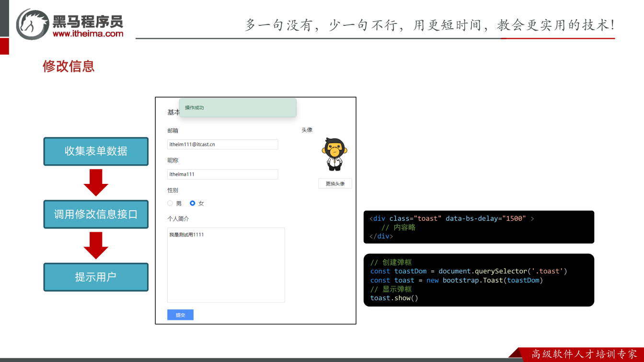Click the 个人简介 textarea

(226, 265)
